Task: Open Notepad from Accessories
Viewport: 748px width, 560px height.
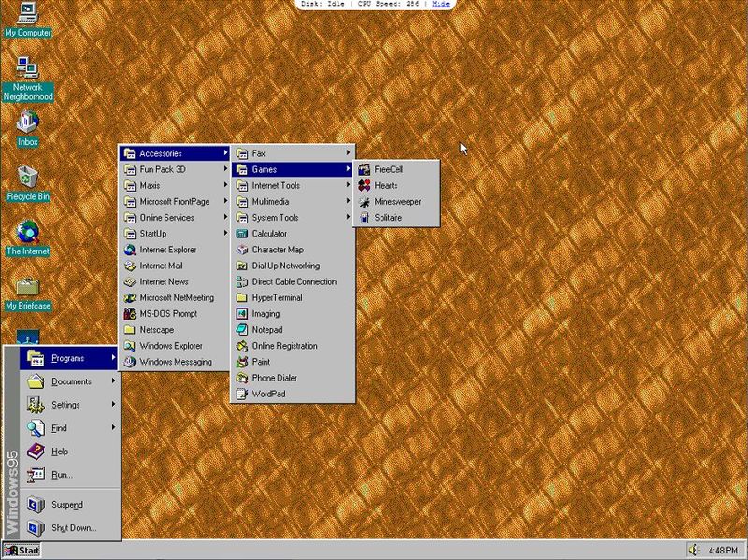Action: coord(293,330)
